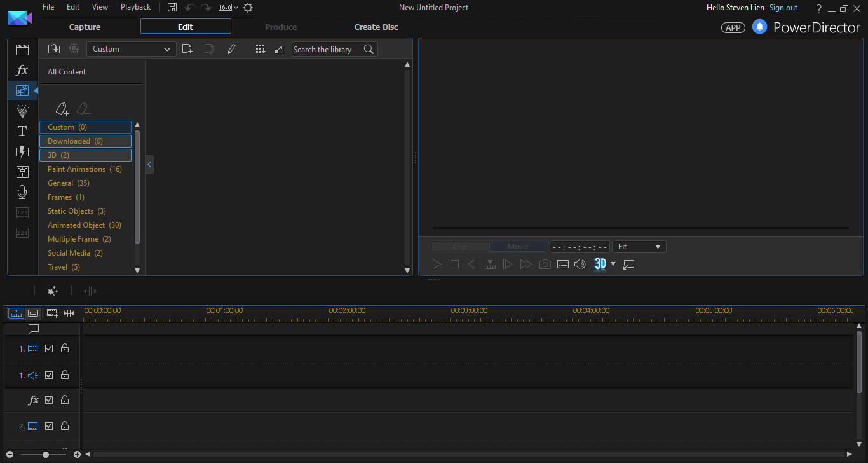The height and width of the screenshot is (463, 868).
Task: Click the add new tag icon
Action: (x=62, y=109)
